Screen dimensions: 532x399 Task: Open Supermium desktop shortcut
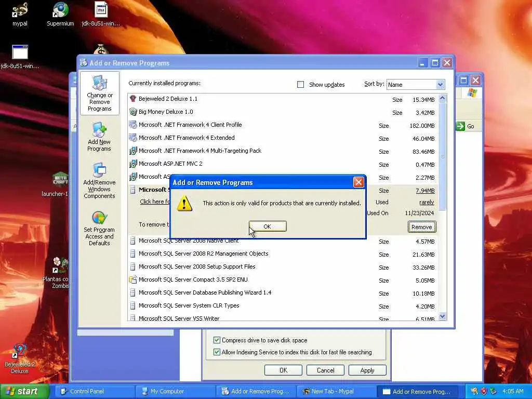pos(60,14)
